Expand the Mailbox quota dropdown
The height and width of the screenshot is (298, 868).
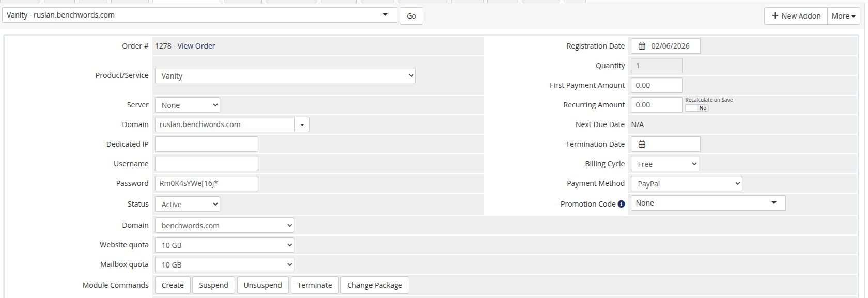(x=225, y=264)
